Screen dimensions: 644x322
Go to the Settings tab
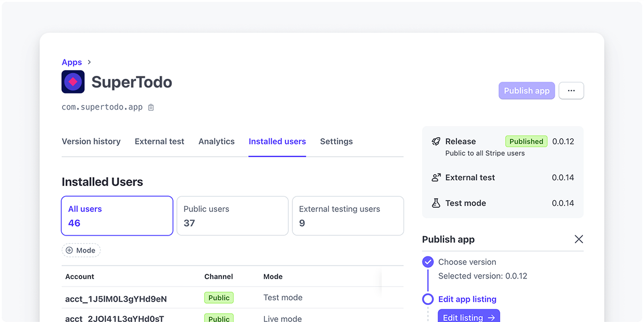pos(336,141)
